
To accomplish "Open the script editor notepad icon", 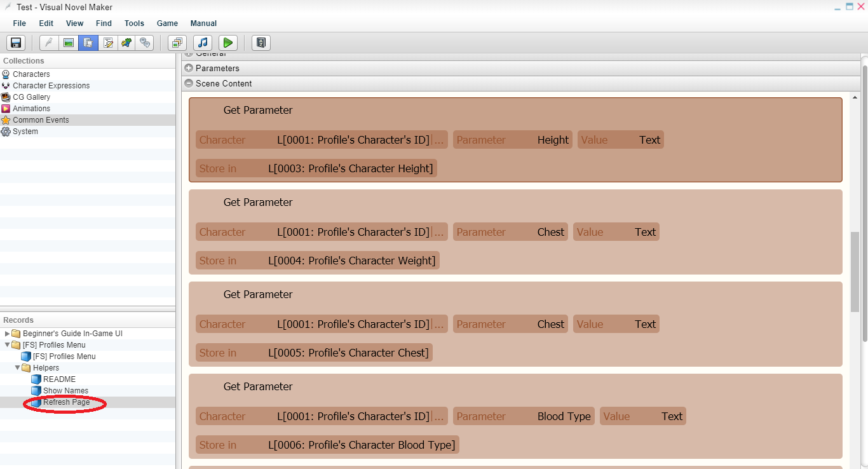I will coord(108,43).
